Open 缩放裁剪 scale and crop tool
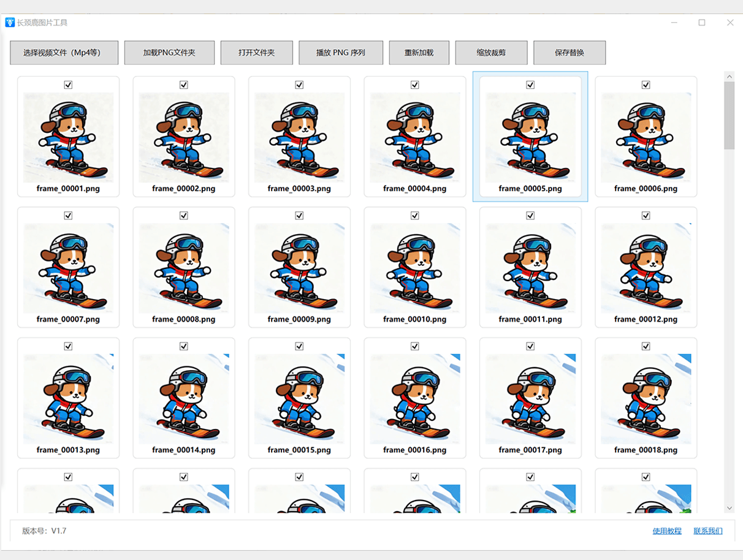Image resolution: width=743 pixels, height=560 pixels. (x=492, y=53)
